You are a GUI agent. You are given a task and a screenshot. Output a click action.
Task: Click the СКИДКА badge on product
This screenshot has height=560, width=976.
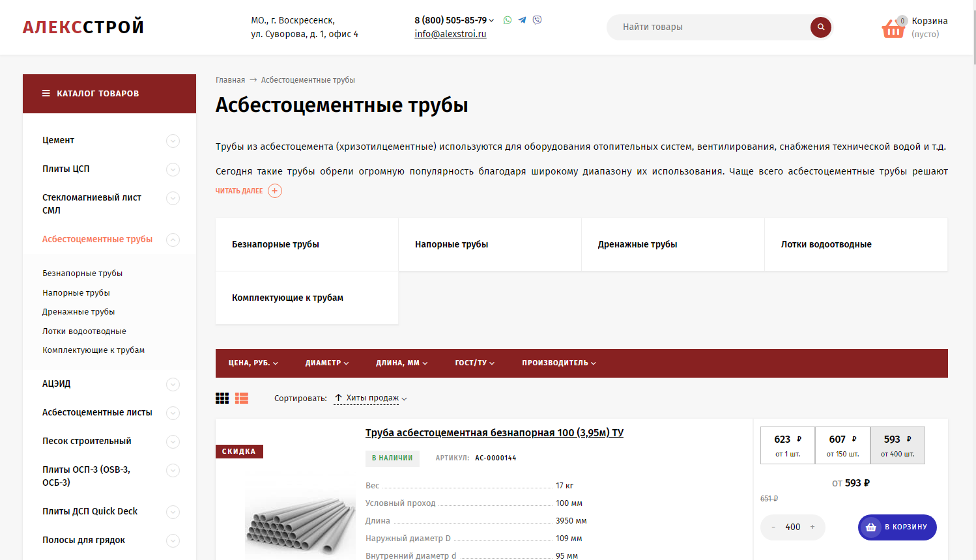[x=239, y=451]
